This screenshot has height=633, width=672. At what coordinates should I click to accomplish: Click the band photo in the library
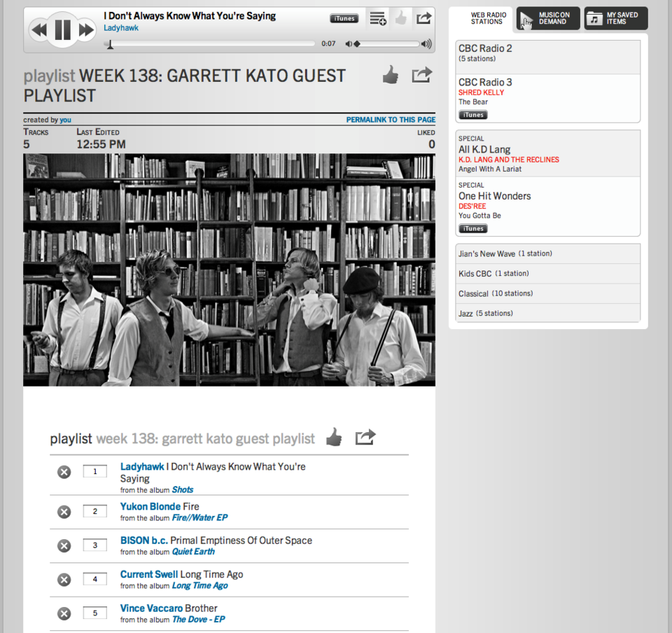230,270
